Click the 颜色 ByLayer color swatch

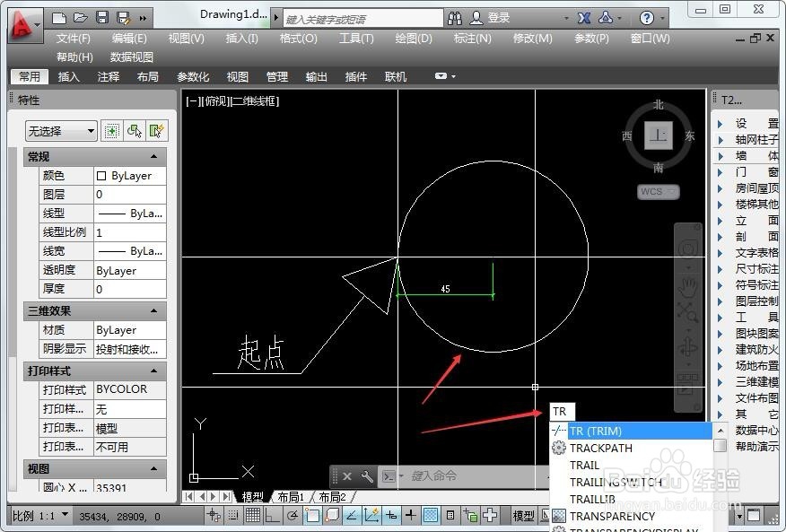(x=101, y=176)
